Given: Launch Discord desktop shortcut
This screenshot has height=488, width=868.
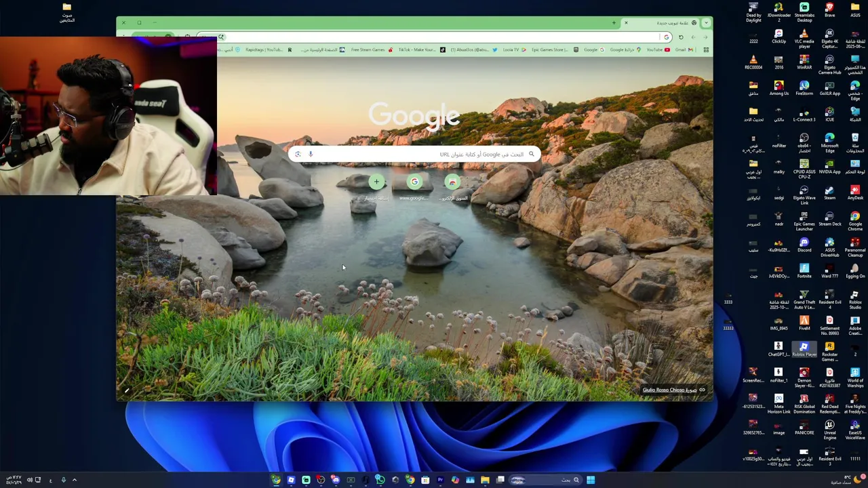Looking at the screenshot, I should pyautogui.click(x=804, y=245).
